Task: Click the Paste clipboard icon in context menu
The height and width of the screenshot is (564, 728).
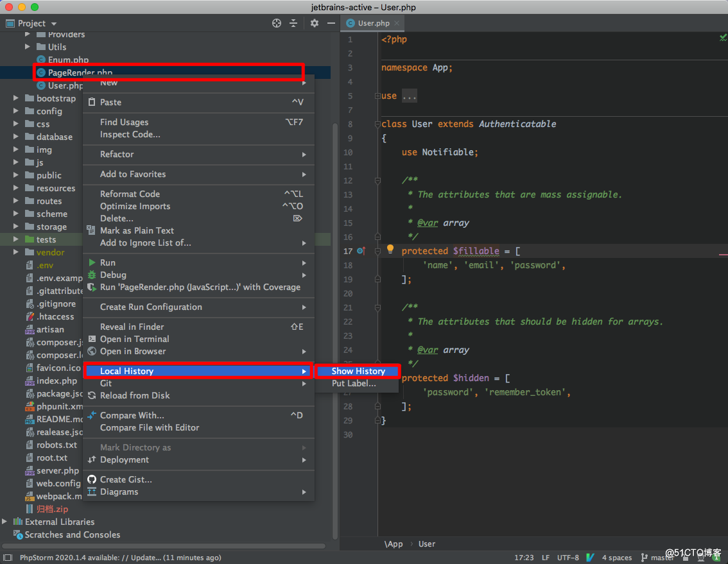Action: point(92,102)
